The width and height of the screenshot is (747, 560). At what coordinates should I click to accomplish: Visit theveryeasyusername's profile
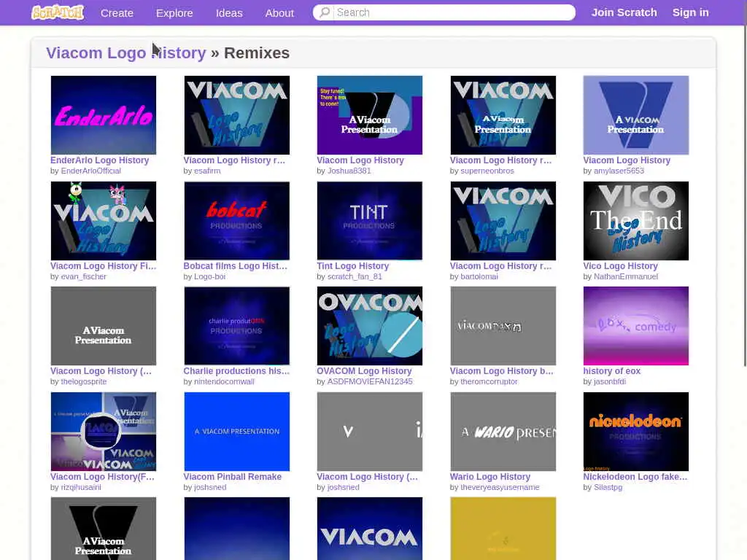coord(500,488)
